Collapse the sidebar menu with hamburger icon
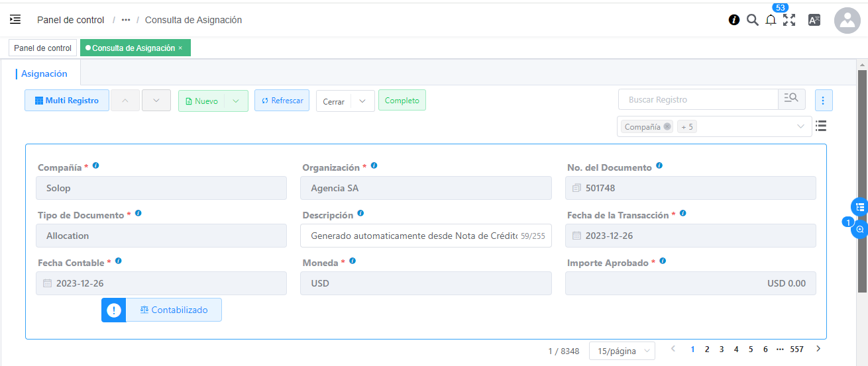 point(15,20)
